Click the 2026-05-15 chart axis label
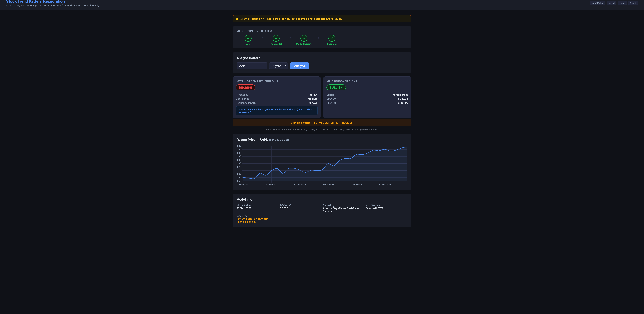The image size is (644, 314). tap(385, 185)
